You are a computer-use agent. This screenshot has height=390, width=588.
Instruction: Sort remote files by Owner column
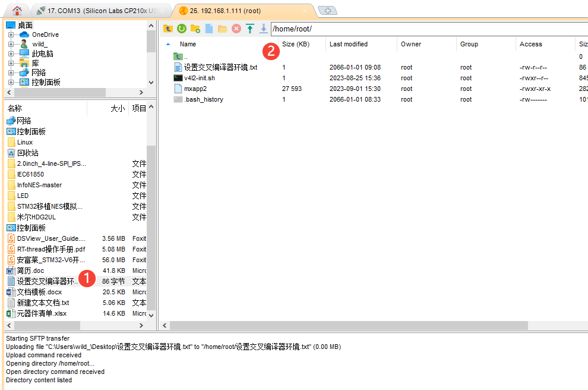click(411, 45)
